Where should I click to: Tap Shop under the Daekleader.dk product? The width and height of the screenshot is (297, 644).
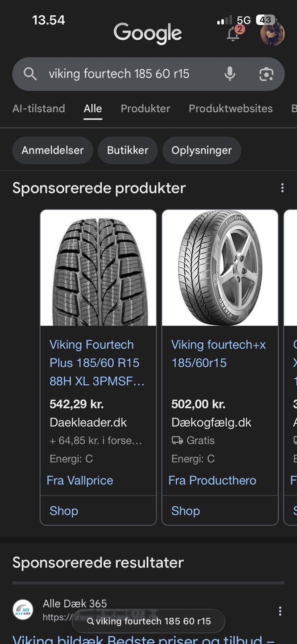tap(64, 511)
